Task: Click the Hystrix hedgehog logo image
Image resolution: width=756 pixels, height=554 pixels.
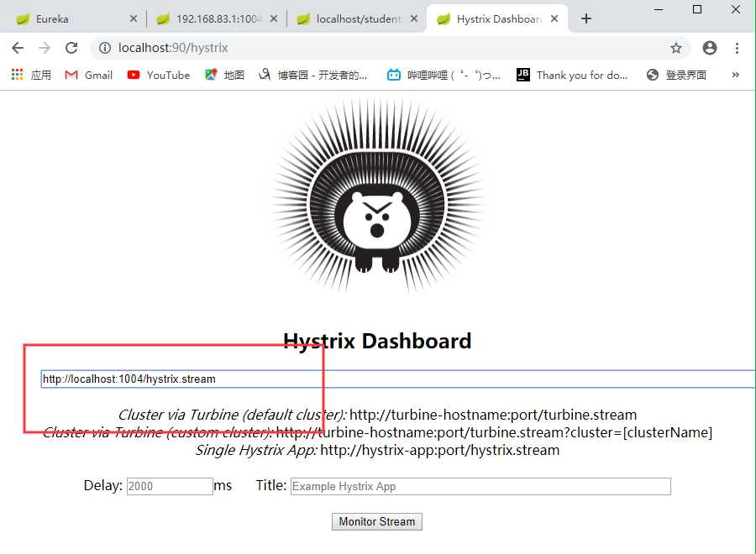Action: 377,196
